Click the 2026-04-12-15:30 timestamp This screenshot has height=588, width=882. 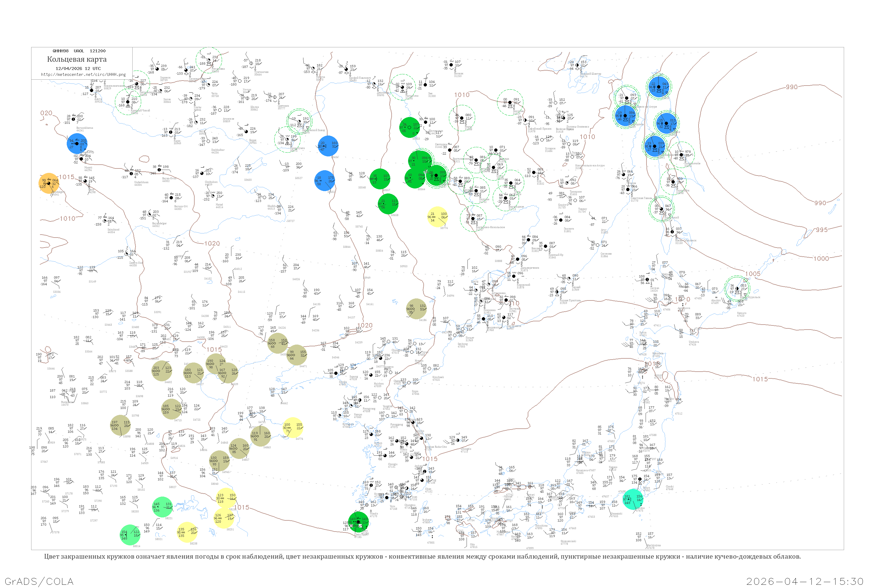[805, 581]
